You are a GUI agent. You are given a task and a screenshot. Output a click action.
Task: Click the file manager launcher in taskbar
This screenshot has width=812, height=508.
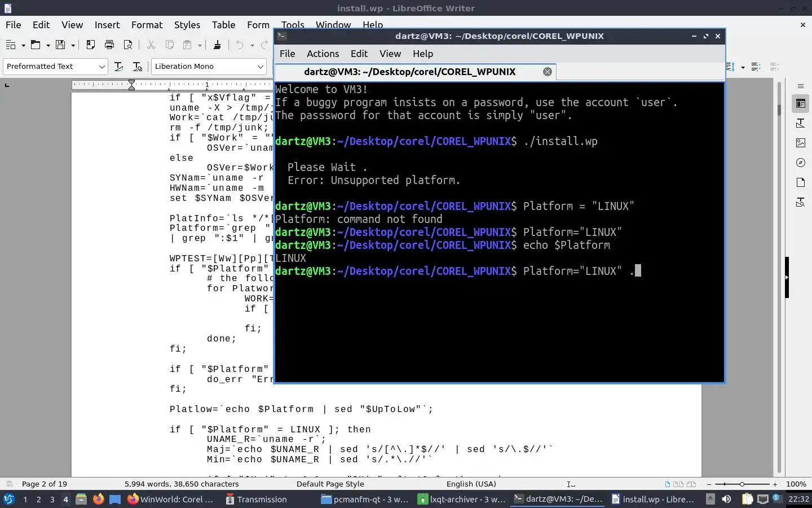[81, 499]
